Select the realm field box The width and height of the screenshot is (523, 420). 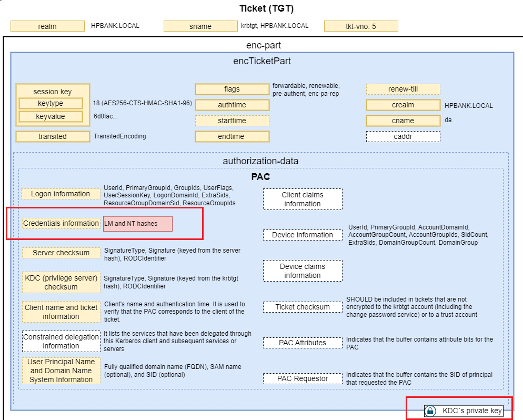click(47, 26)
